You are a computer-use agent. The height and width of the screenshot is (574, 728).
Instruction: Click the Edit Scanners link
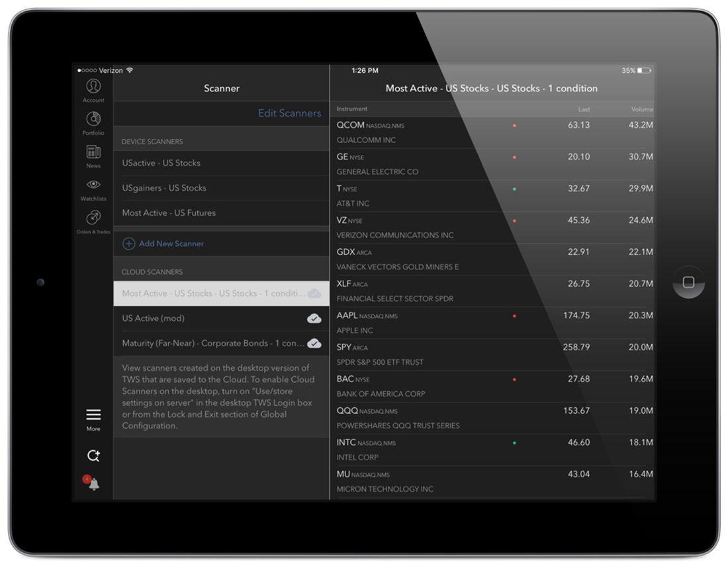[289, 113]
